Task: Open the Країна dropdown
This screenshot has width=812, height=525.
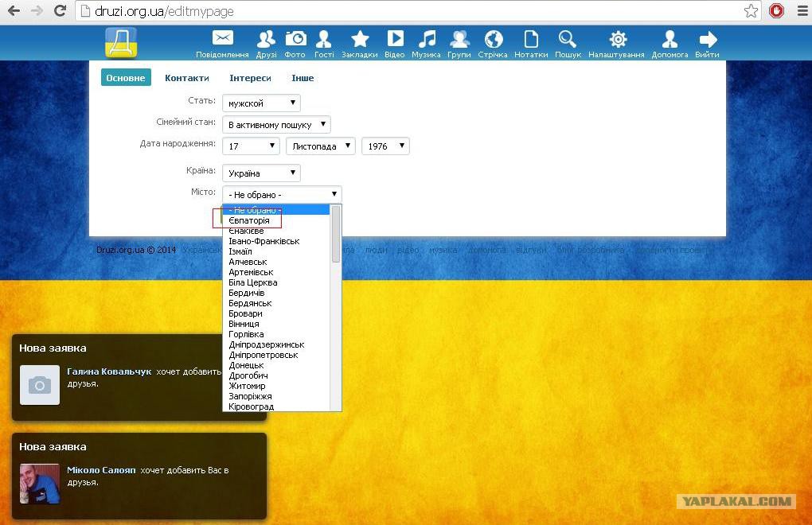Action: point(262,173)
